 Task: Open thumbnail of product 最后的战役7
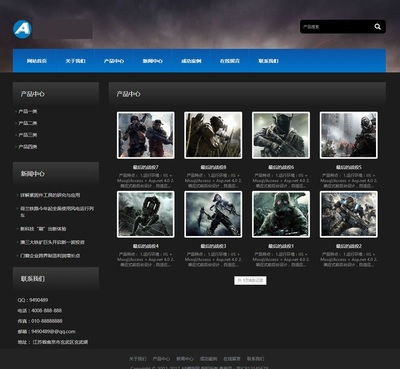[146, 135]
